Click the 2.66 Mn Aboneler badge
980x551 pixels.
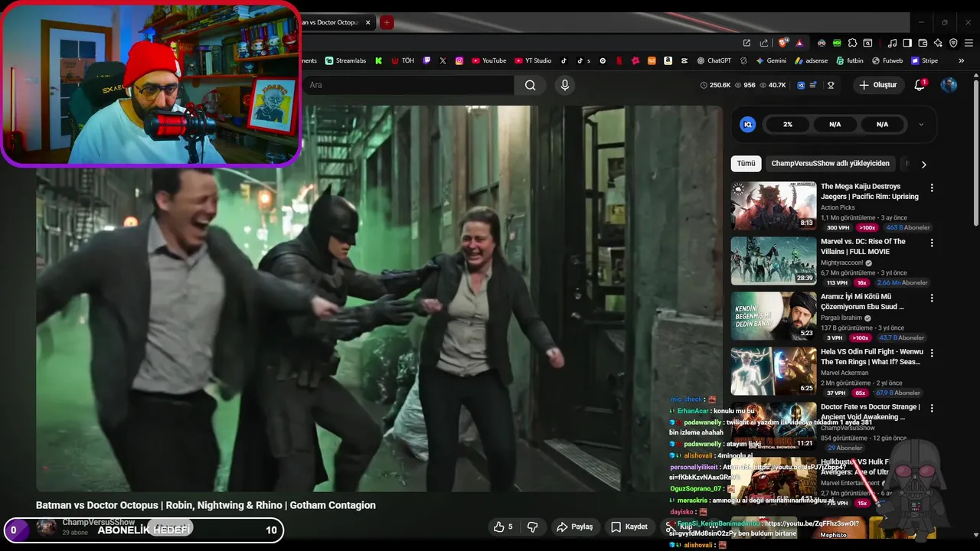click(x=903, y=282)
